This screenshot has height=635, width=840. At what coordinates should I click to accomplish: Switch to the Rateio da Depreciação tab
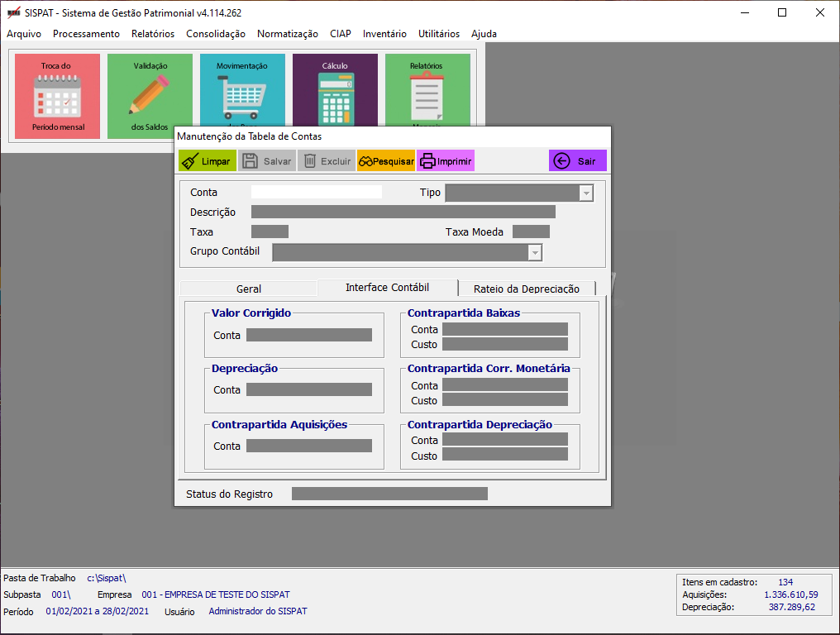click(526, 289)
